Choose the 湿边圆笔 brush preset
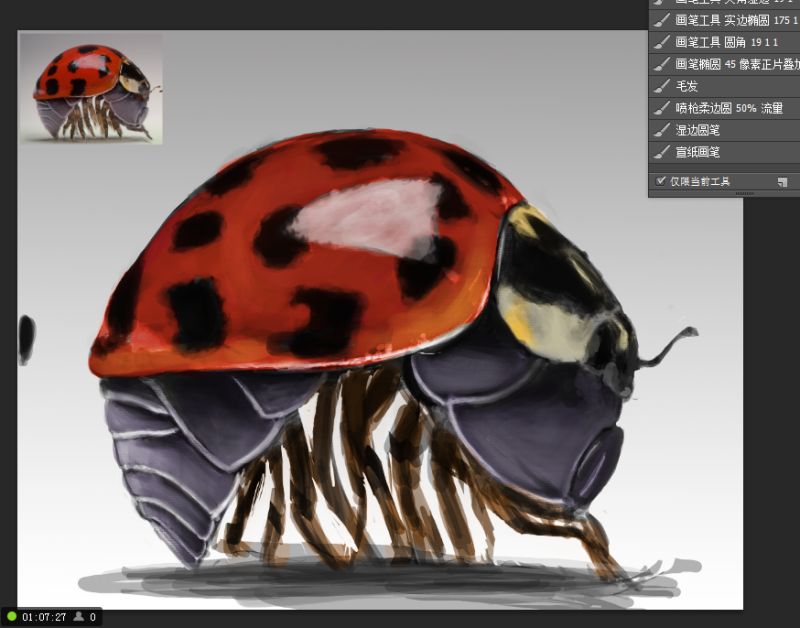Screen dimensions: 800x628 tap(724, 130)
